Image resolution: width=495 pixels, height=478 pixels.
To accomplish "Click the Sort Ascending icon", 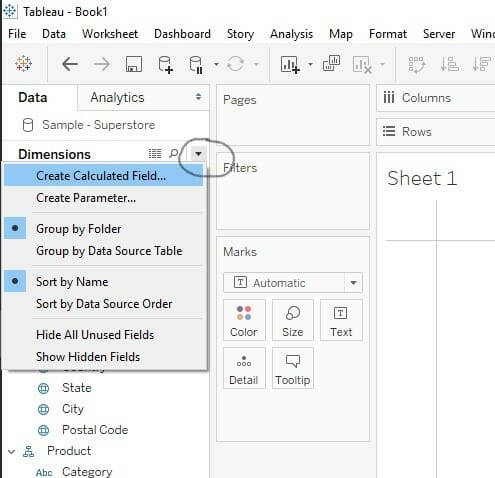I will [x=450, y=64].
